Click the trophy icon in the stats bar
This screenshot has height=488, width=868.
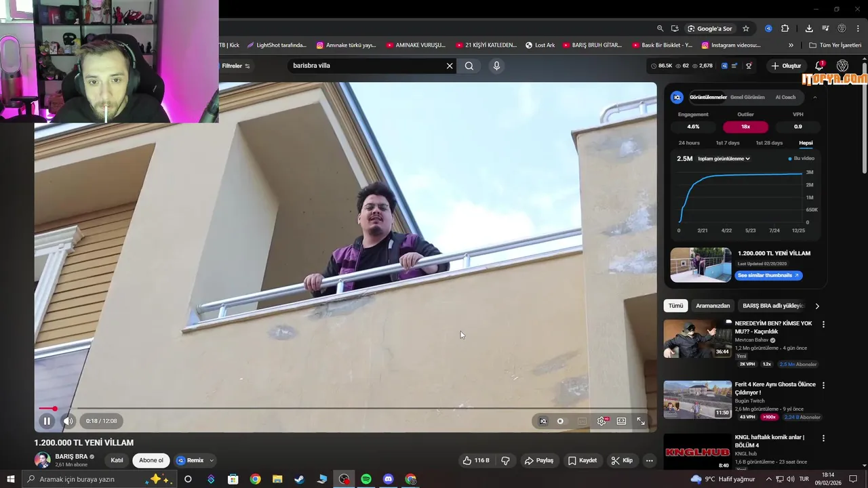click(749, 66)
